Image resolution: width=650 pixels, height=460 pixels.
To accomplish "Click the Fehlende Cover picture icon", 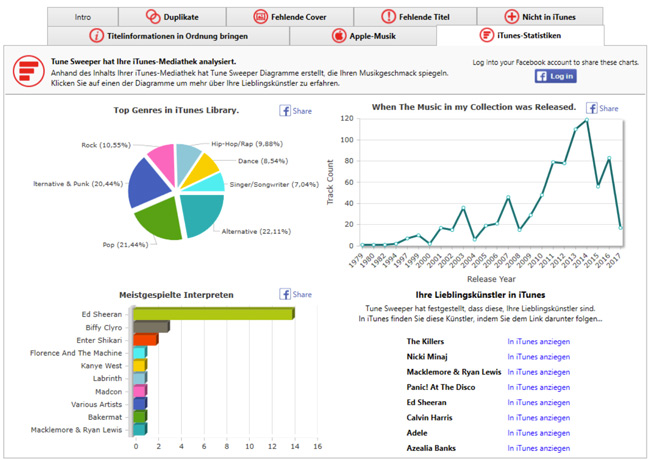I will pos(260,17).
